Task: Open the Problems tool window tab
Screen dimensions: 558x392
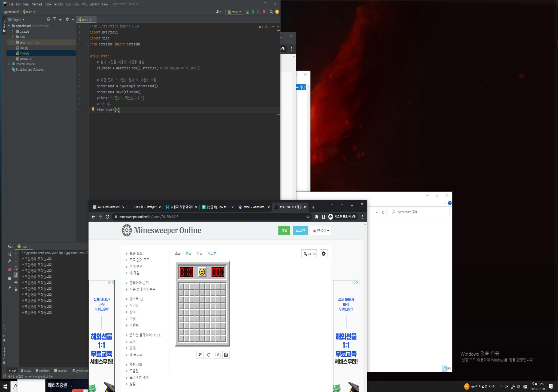Action: point(42,371)
